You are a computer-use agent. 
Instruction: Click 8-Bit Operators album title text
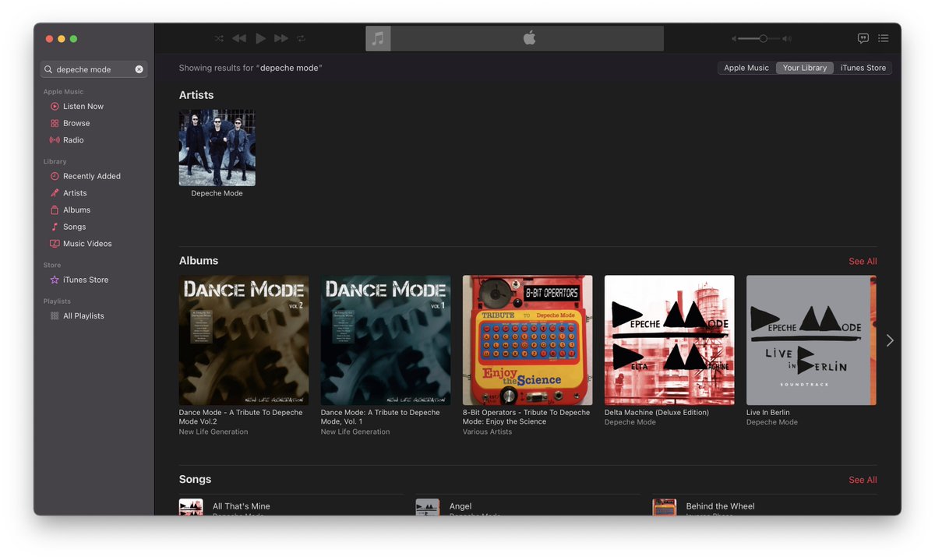(527, 417)
